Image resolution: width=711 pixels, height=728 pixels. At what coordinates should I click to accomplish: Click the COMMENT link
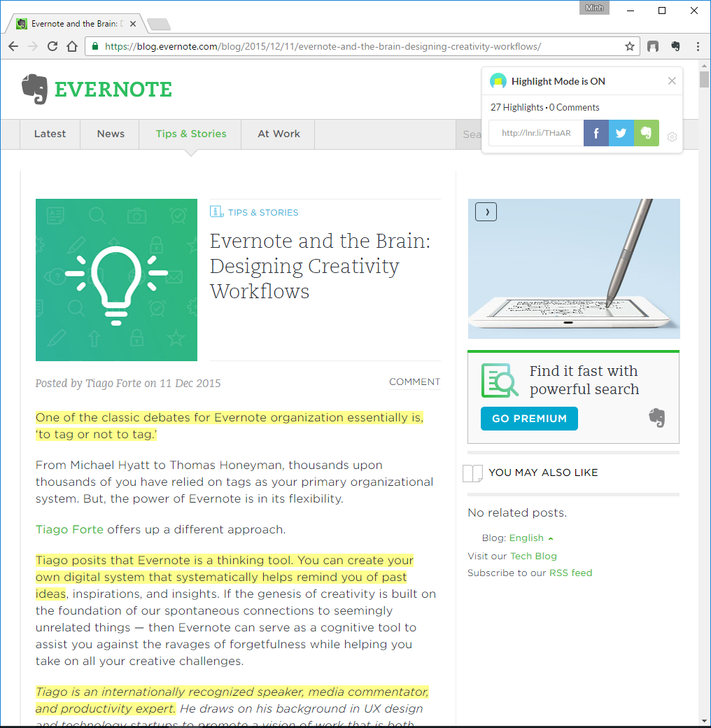(414, 381)
